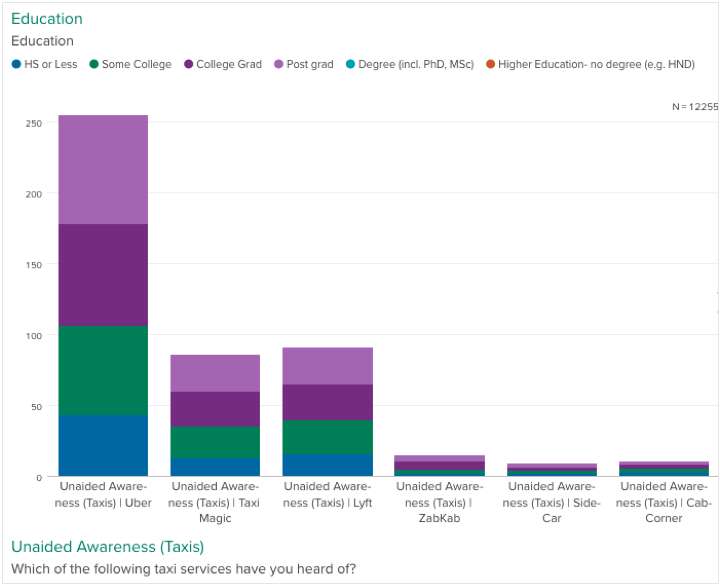Click the Degree (incl. PhD, MSc) legend dot
The image size is (720, 585).
350,64
